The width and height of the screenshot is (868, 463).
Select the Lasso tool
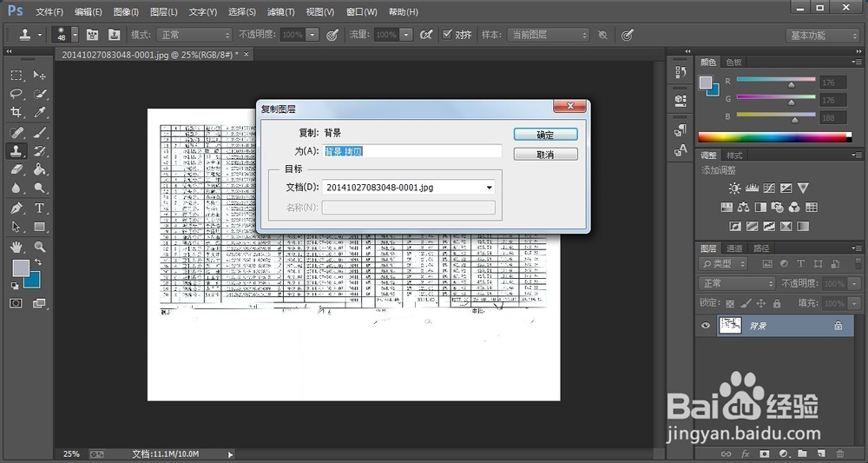16,94
